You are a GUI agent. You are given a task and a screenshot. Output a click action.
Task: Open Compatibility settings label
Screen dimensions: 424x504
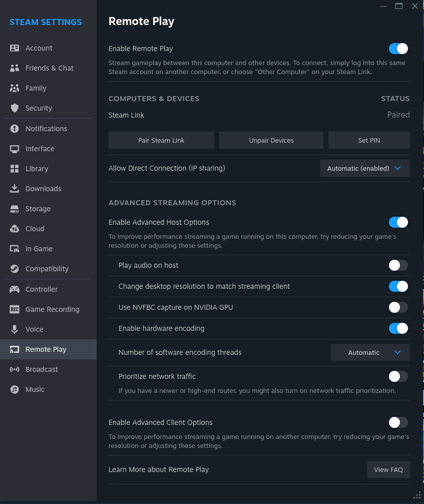(47, 269)
